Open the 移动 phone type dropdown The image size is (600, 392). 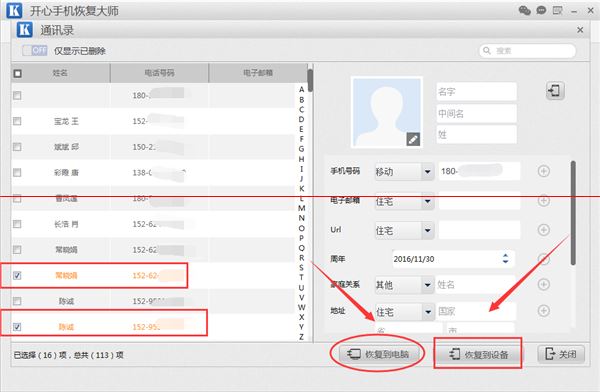[404, 172]
